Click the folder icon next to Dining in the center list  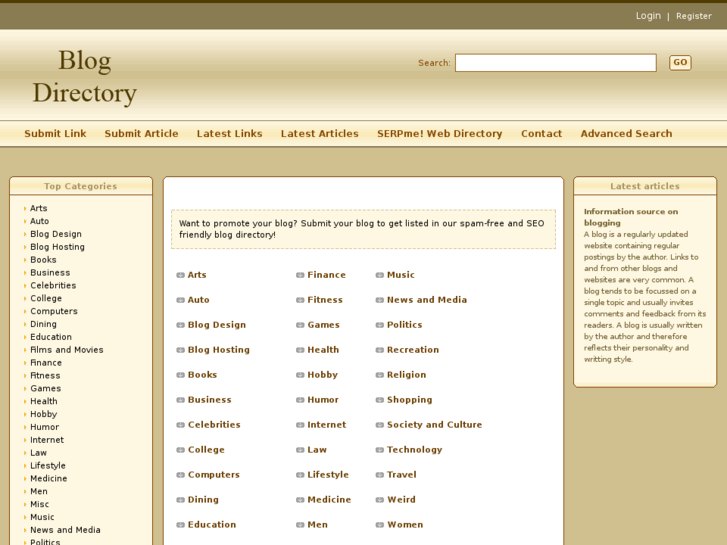coord(180,500)
